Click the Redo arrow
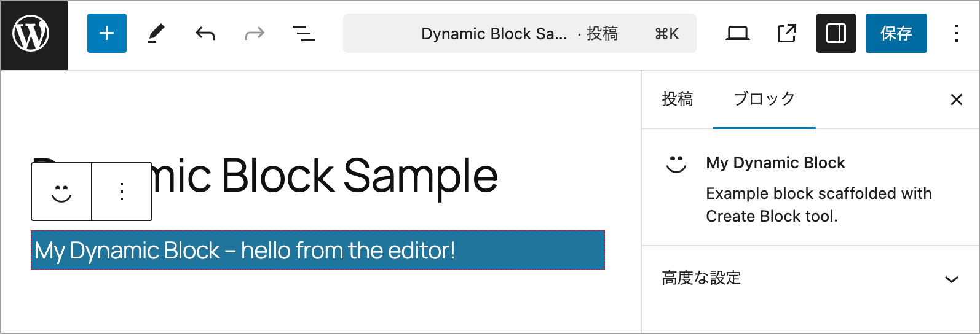 point(255,33)
